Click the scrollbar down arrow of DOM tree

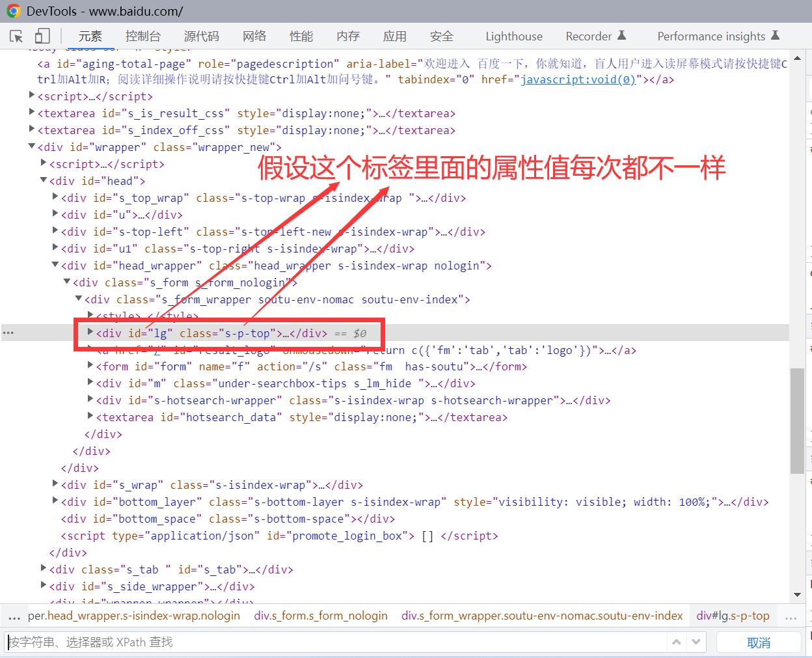[798, 595]
